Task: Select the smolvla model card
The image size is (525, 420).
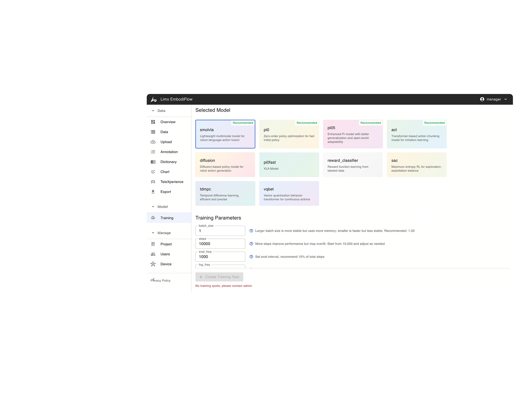Action: click(x=225, y=134)
